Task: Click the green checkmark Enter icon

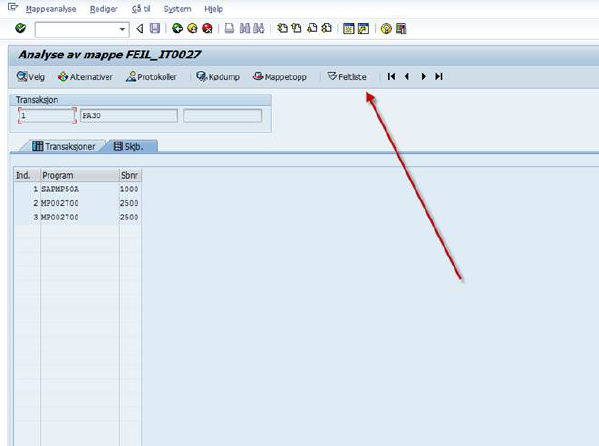Action: [20, 28]
